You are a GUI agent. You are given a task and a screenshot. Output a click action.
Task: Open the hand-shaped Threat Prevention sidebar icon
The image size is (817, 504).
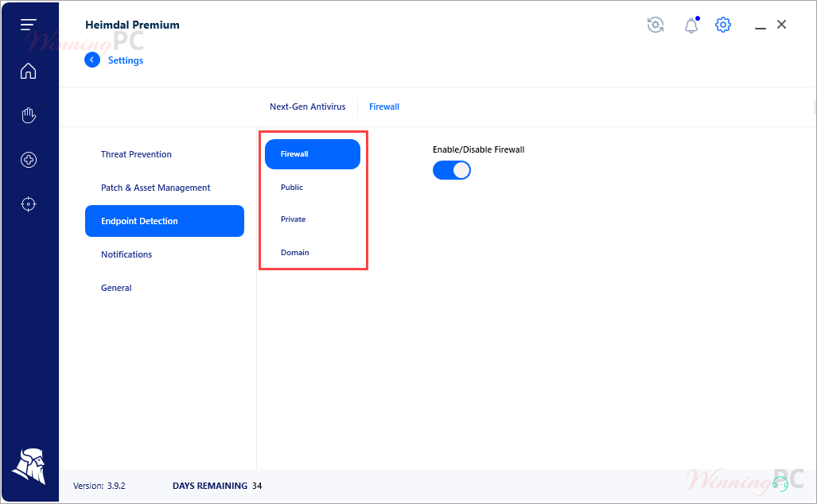click(28, 115)
